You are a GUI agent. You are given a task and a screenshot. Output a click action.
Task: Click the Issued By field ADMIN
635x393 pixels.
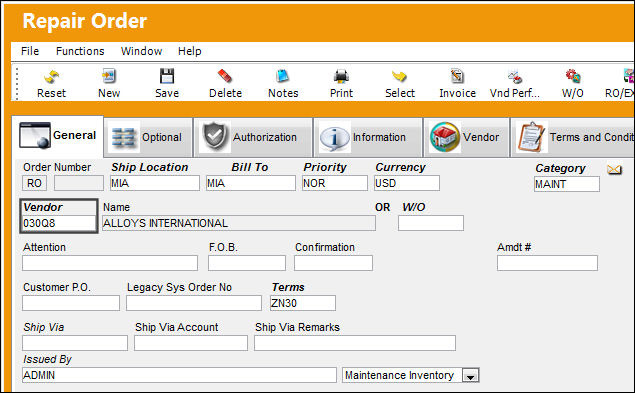pos(179,375)
